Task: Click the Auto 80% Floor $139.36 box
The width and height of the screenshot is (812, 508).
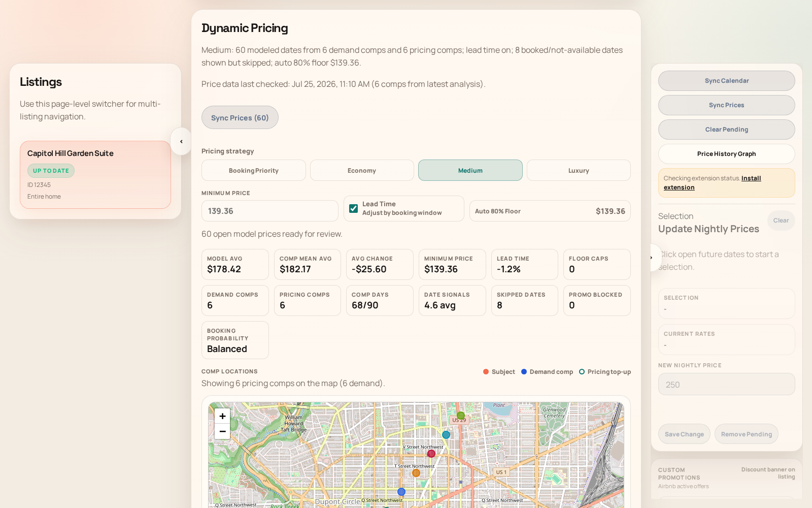Action: pos(550,211)
